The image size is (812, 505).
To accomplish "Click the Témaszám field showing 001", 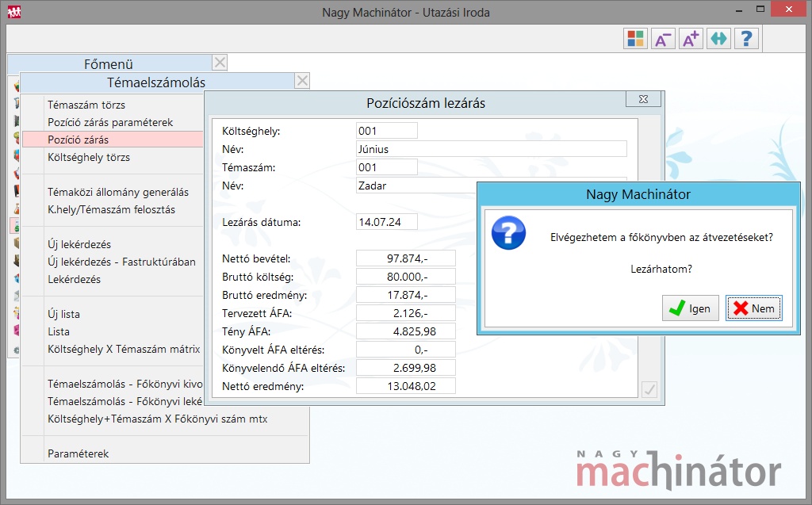I will tap(387, 167).
